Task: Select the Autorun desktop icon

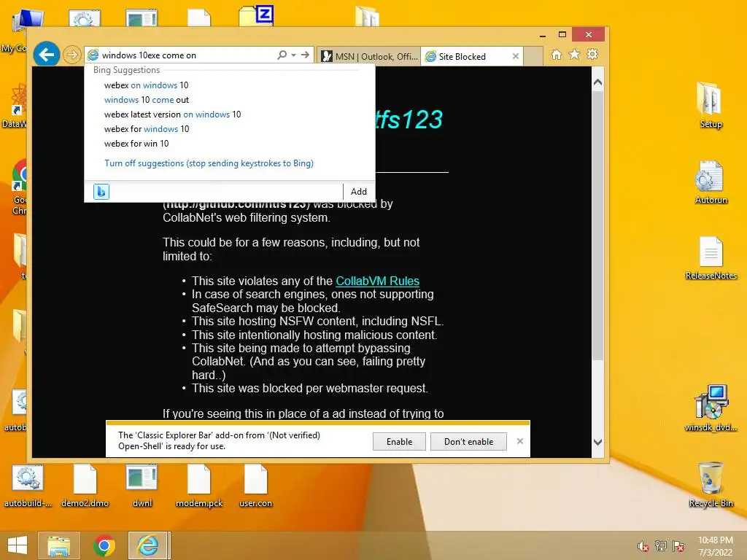Action: click(711, 181)
